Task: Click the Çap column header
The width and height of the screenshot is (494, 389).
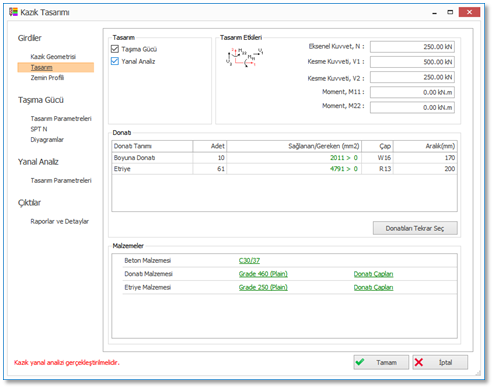Action: 377,146
